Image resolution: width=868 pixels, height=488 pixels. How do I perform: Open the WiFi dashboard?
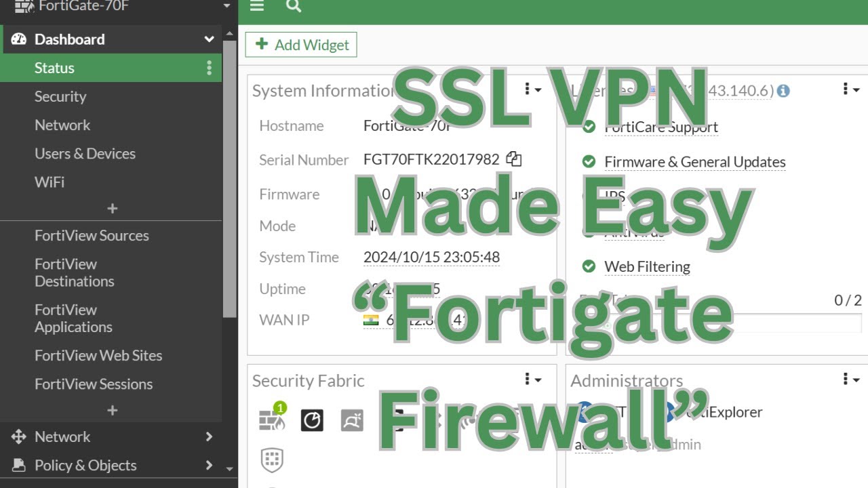tap(50, 182)
